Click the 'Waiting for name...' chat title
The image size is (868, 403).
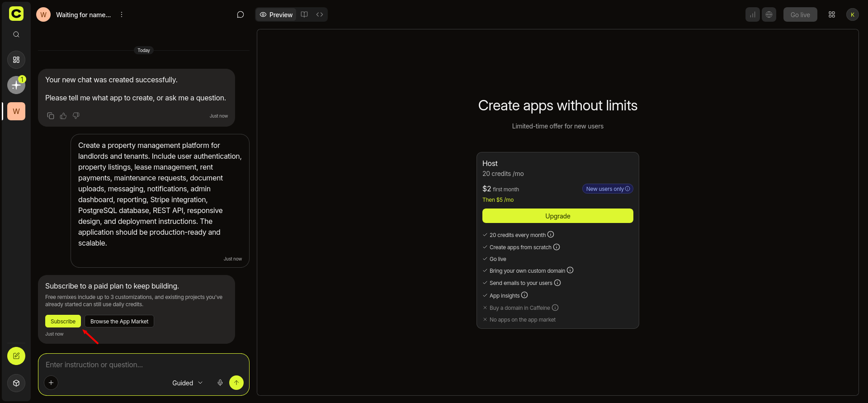(x=83, y=15)
